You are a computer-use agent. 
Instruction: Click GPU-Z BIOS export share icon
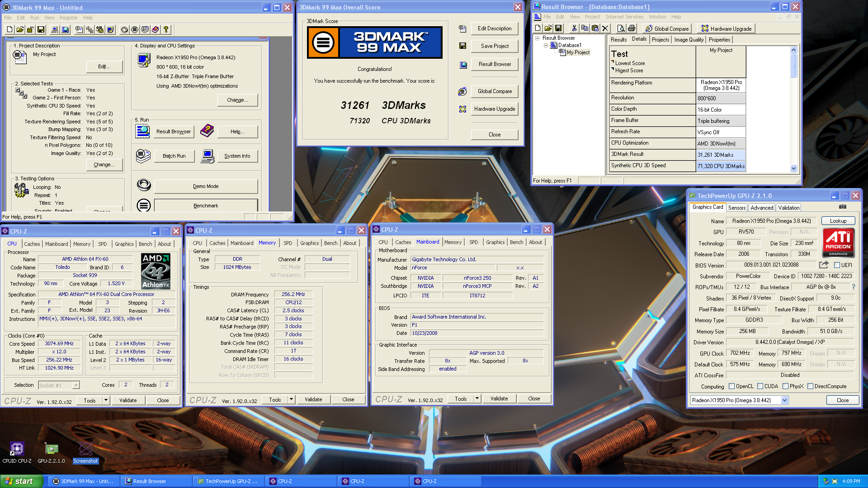(x=824, y=265)
